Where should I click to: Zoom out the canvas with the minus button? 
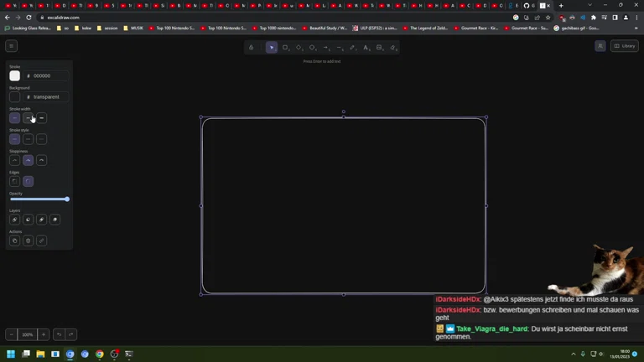click(x=12, y=334)
